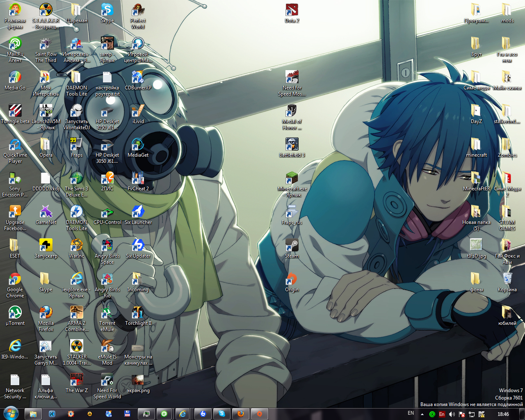Select the фоны folder
The image size is (525, 420).
click(476, 282)
